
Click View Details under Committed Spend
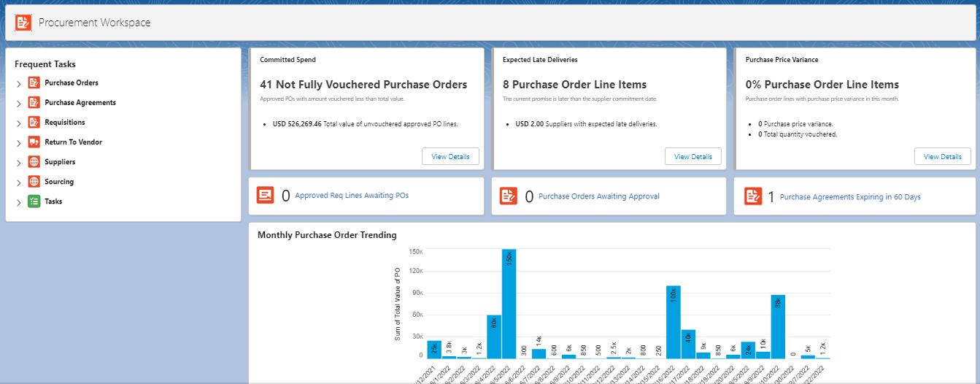450,156
